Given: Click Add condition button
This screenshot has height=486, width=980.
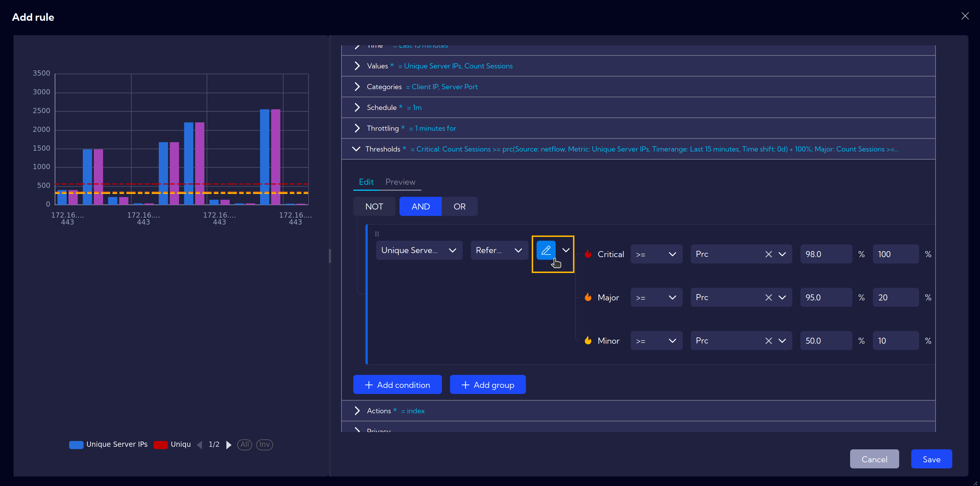Looking at the screenshot, I should (397, 385).
